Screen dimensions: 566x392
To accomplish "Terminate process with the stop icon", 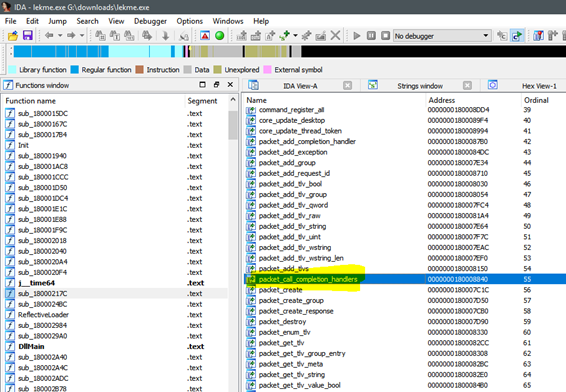I will tap(386, 35).
